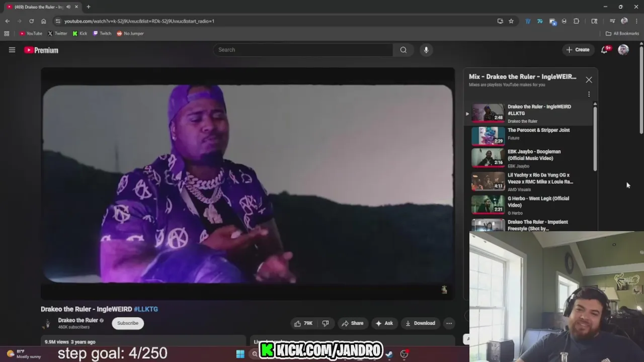Viewport: 644px width, 362px height.
Task: Open All Bookmarks folder
Action: pyautogui.click(x=622, y=34)
